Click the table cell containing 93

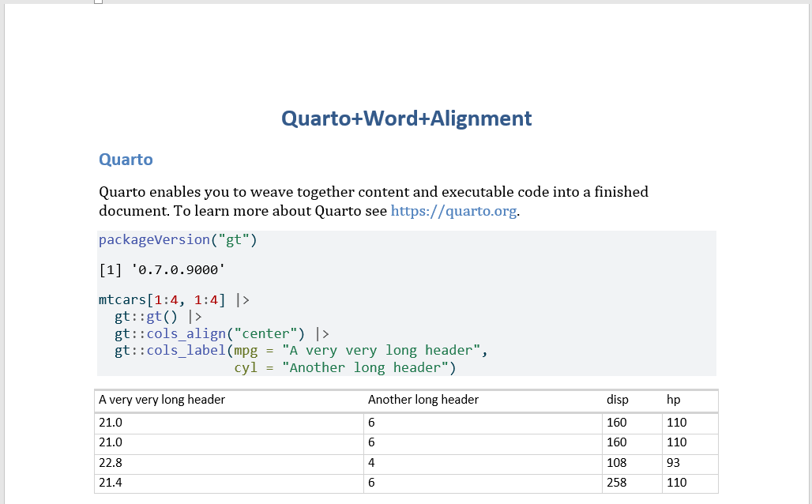690,463
